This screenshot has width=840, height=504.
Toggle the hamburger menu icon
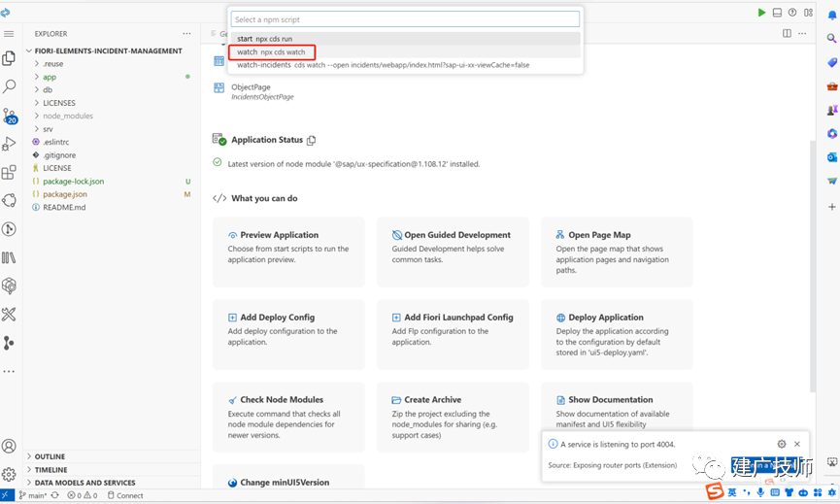[9, 34]
